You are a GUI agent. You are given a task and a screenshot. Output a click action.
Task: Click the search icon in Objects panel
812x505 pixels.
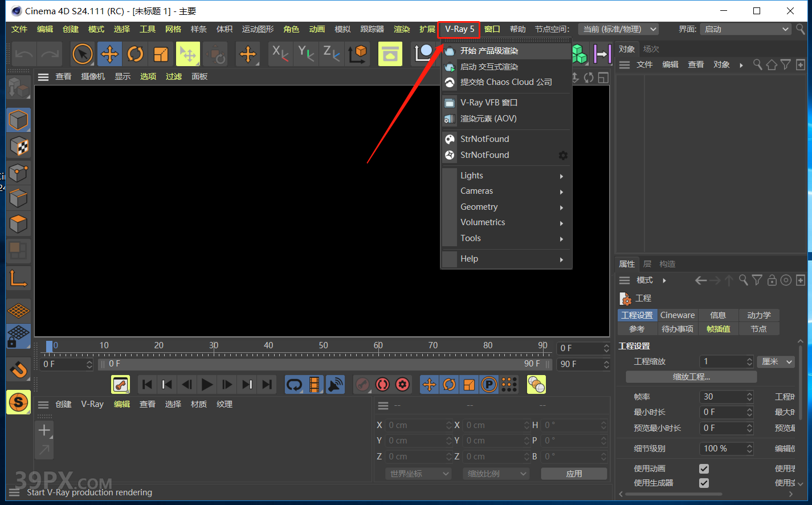point(757,64)
